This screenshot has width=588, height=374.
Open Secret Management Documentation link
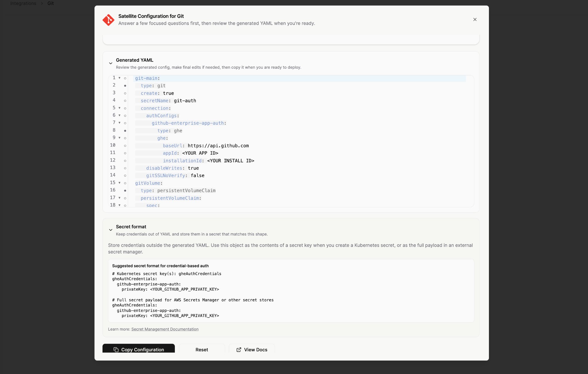pyautogui.click(x=165, y=329)
